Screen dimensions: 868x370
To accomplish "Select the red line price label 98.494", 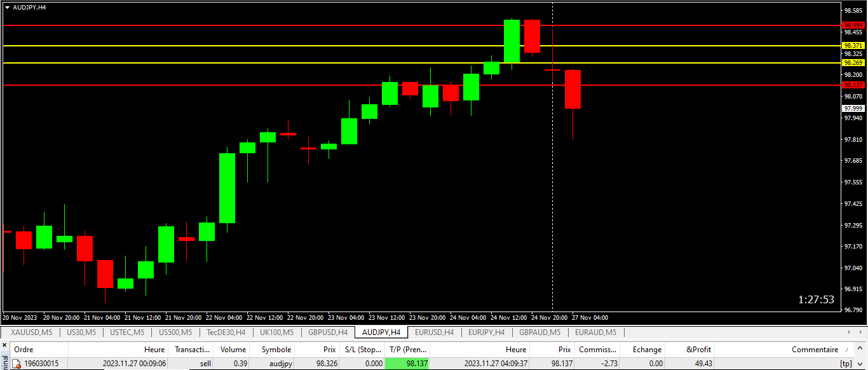I will click(853, 25).
